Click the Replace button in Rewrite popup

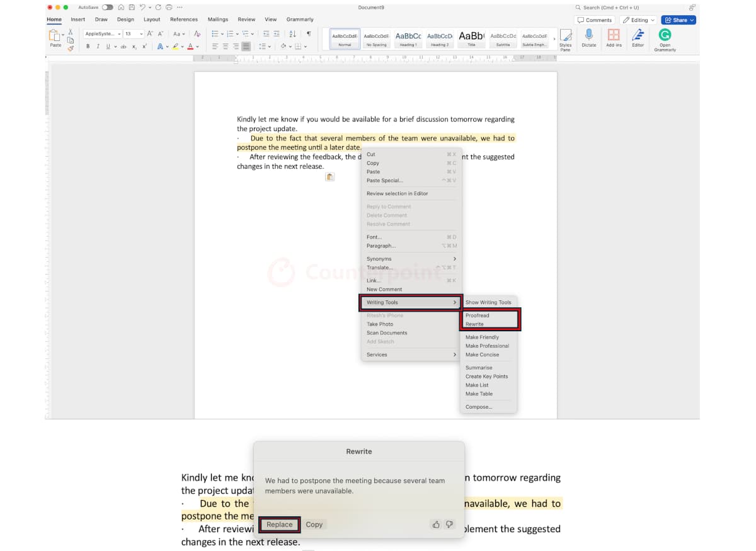point(280,525)
